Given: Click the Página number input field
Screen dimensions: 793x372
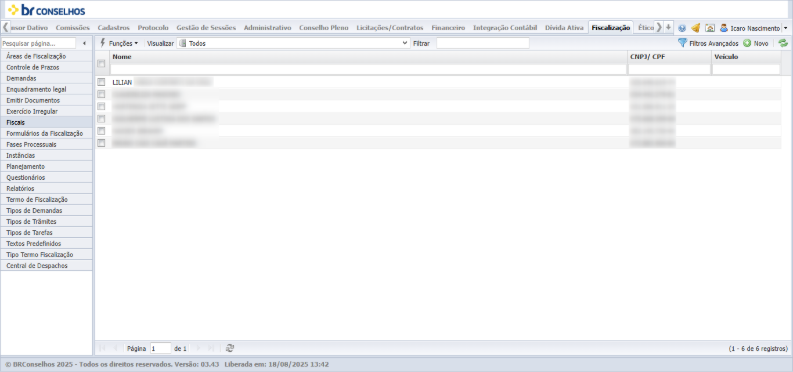Looking at the screenshot, I should [x=161, y=348].
